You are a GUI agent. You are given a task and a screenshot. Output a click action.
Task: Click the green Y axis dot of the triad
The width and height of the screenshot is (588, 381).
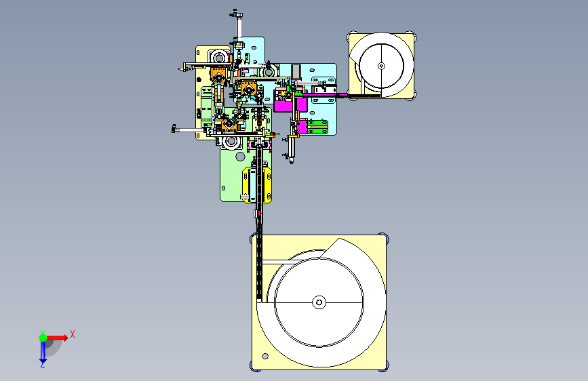click(x=43, y=338)
